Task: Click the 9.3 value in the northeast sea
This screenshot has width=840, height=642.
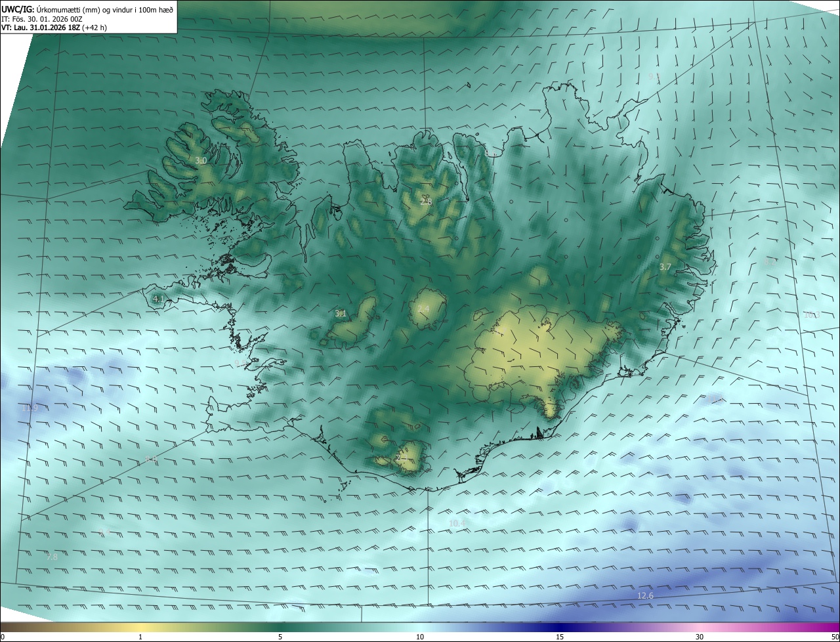Action: (x=654, y=77)
